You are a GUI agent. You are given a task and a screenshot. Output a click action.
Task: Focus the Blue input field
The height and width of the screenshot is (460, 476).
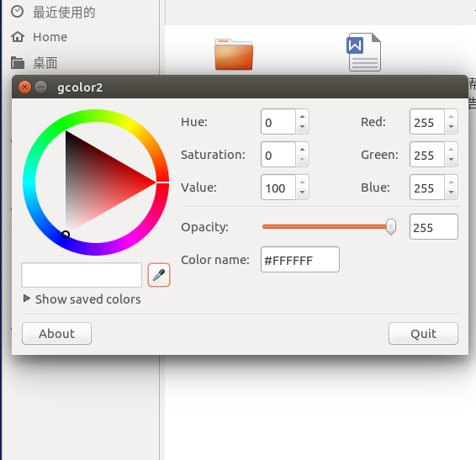(x=427, y=188)
